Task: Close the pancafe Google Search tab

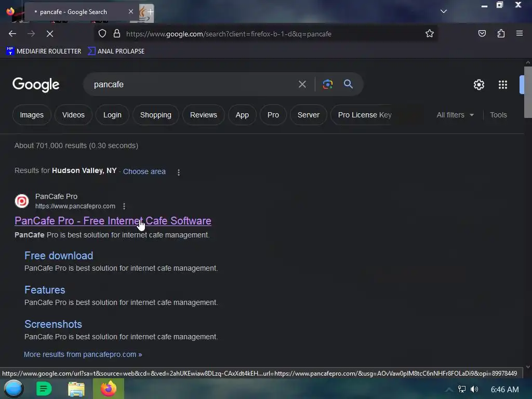Action: tap(131, 11)
